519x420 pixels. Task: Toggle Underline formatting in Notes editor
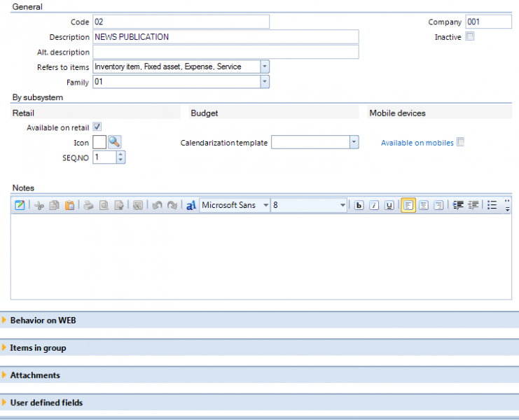pyautogui.click(x=389, y=205)
